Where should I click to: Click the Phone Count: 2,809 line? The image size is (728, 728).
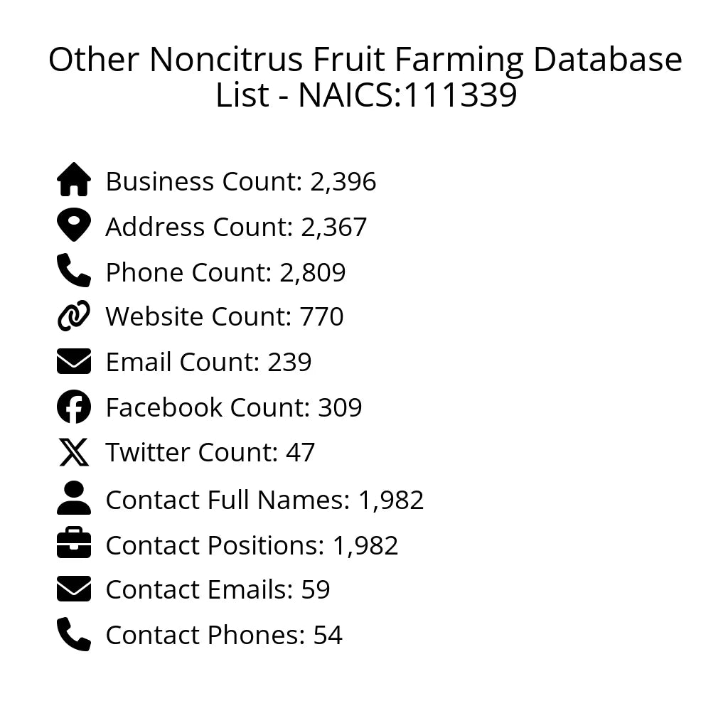tap(225, 272)
